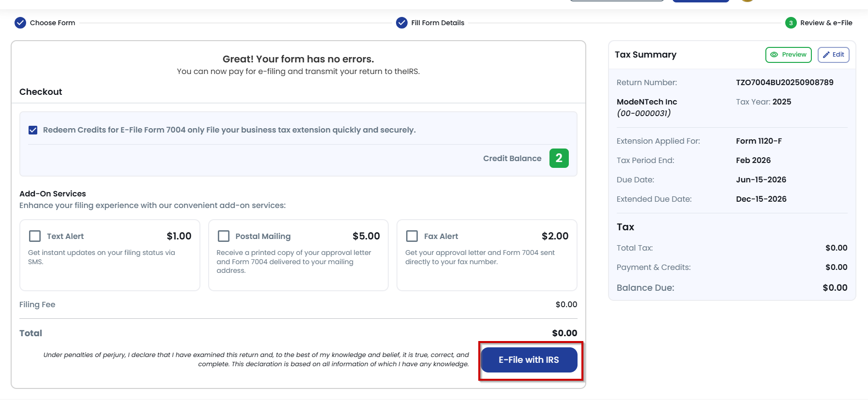
Task: Click the eye icon in Preview button
Action: [x=774, y=55]
